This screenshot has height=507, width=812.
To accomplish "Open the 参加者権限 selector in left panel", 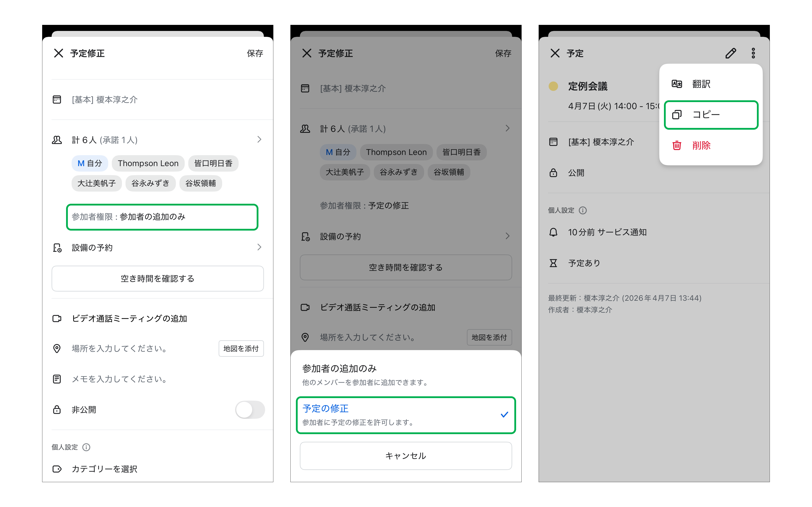I will pyautogui.click(x=162, y=217).
